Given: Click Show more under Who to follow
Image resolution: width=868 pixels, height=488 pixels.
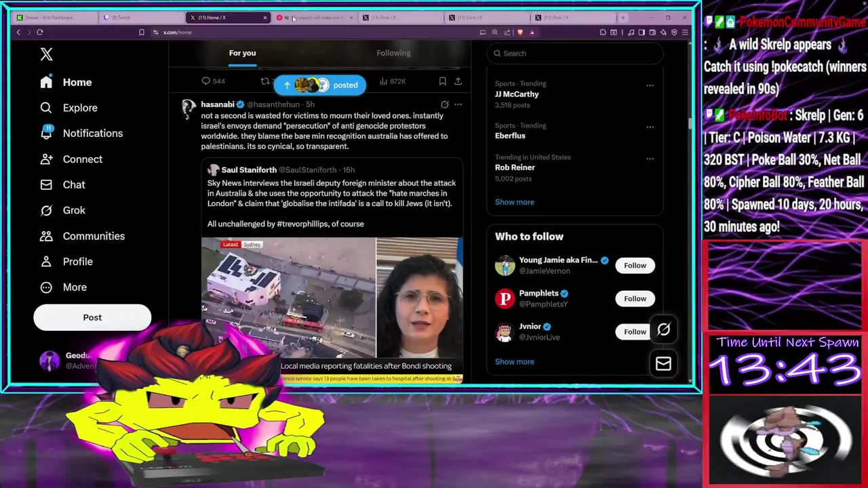Looking at the screenshot, I should (x=514, y=361).
